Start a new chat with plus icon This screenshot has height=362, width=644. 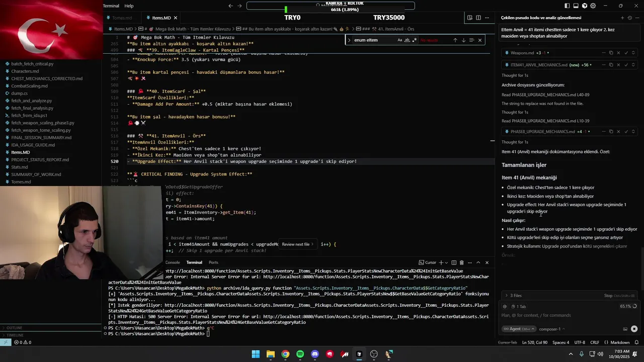click(622, 18)
